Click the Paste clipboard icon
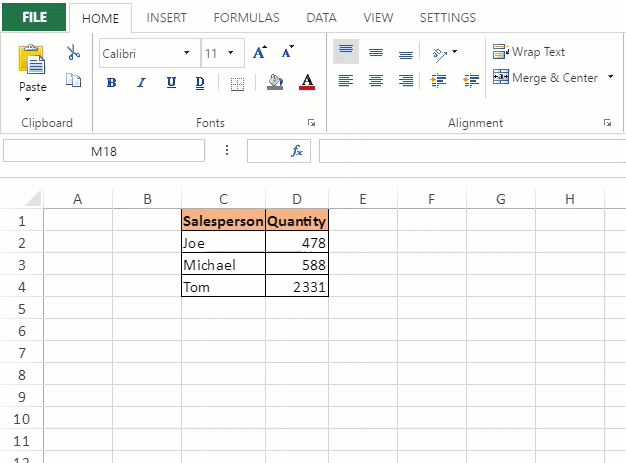Viewport: 626px width, 463px height. (x=32, y=59)
